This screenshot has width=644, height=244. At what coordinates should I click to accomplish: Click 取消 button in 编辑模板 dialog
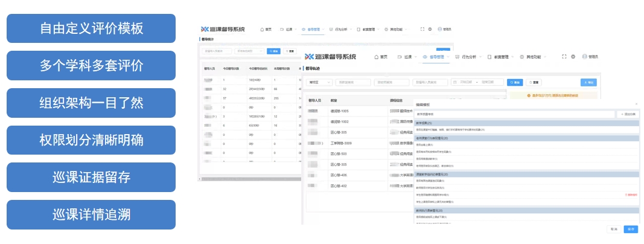[x=614, y=230]
